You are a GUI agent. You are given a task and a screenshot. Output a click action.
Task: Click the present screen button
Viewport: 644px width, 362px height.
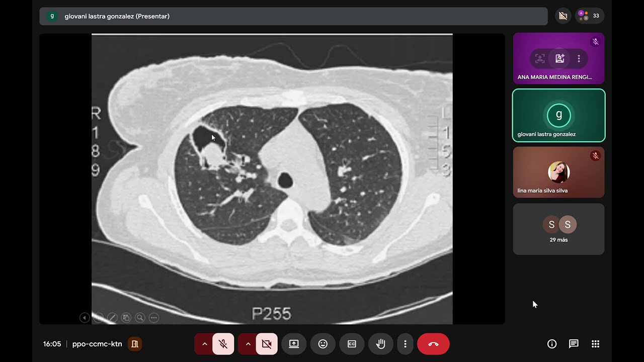294,344
